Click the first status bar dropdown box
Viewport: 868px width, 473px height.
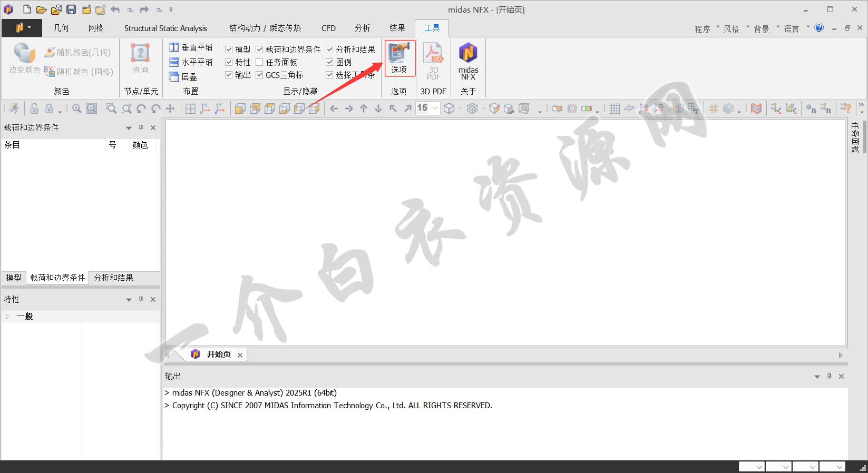click(x=752, y=467)
